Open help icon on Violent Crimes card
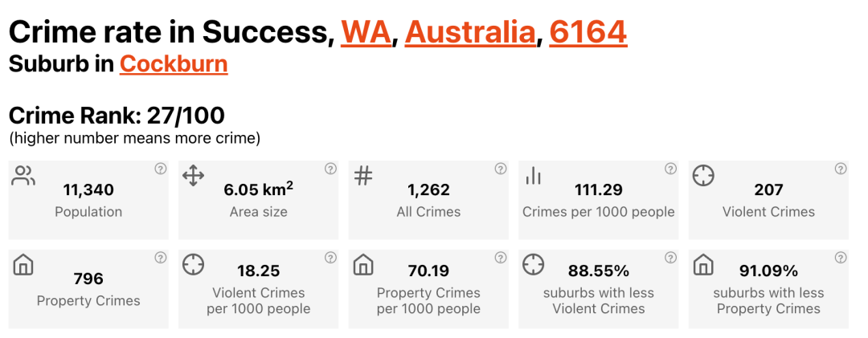868x338 pixels. point(841,169)
